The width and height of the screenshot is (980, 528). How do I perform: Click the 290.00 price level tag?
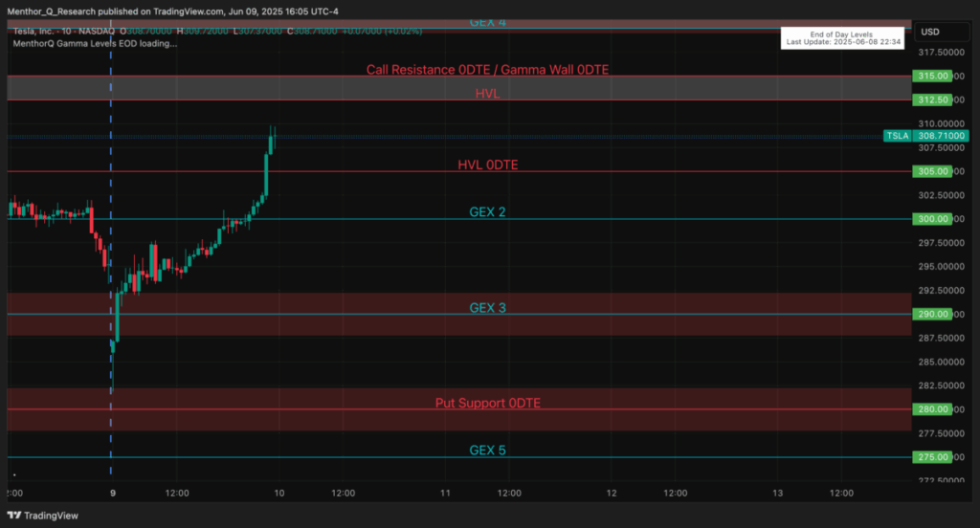coord(932,315)
